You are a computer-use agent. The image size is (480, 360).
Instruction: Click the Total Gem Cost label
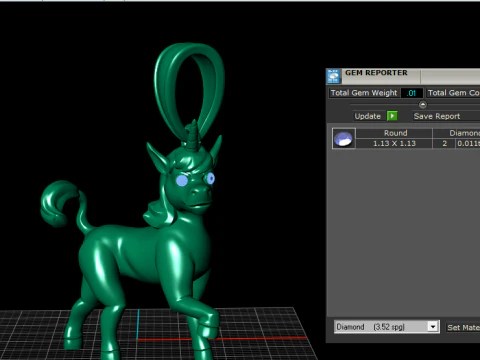453,93
